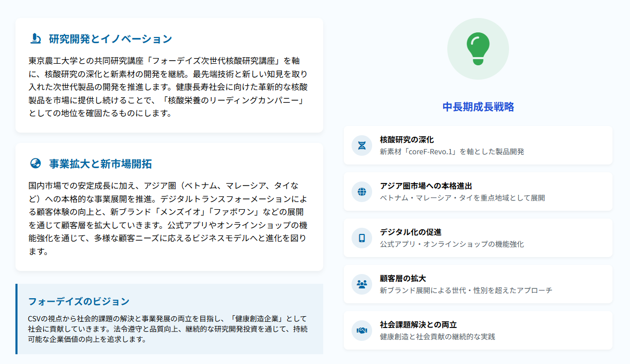Click the people icon next to 顧客層の拡大
The height and width of the screenshot is (364, 630).
[362, 284]
